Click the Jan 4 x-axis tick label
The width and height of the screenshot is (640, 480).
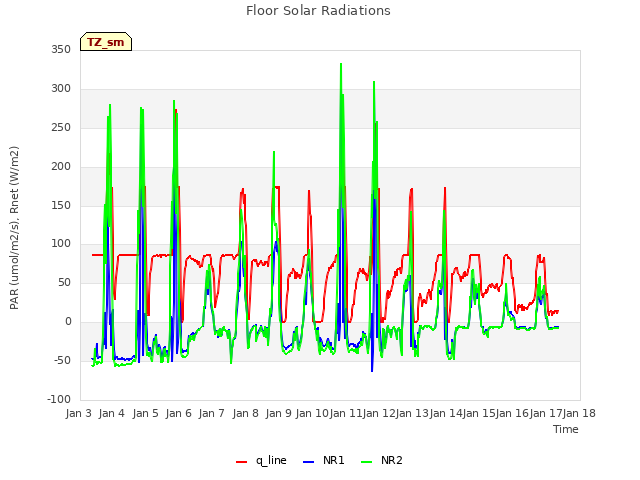(x=112, y=413)
